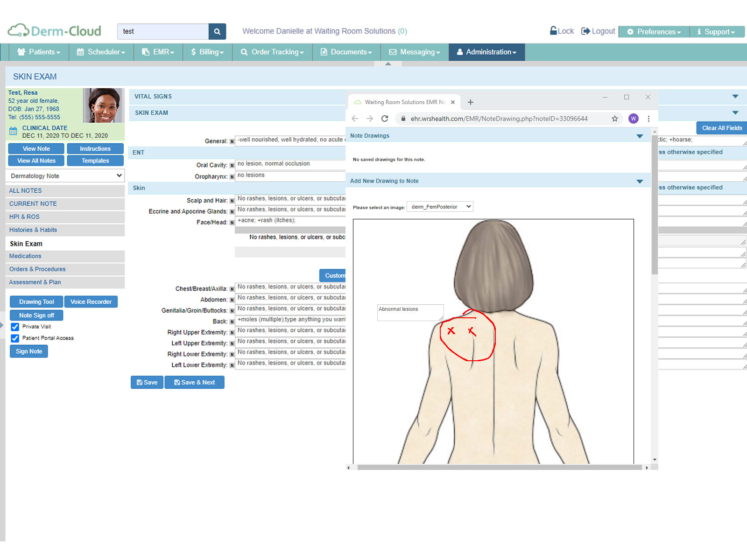Click the Templates button
The image size is (747, 560).
click(95, 161)
